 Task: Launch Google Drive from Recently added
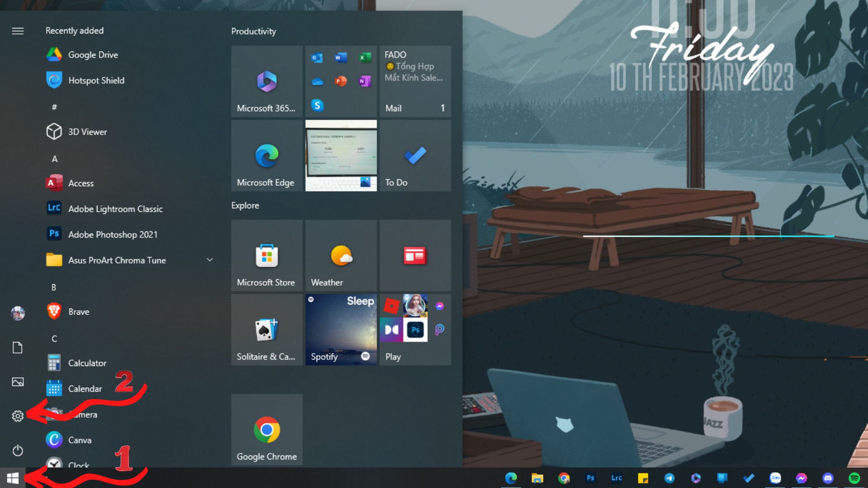(129, 55)
